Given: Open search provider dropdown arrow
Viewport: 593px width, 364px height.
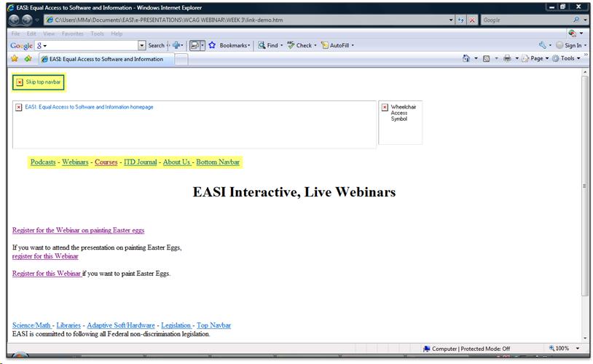Looking at the screenshot, I should pos(585,20).
